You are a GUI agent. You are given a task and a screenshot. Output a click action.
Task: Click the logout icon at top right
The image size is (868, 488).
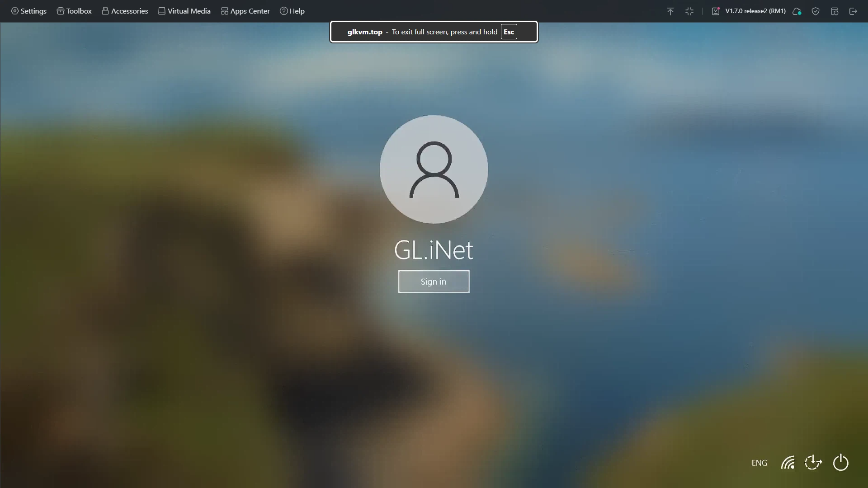[x=854, y=11]
